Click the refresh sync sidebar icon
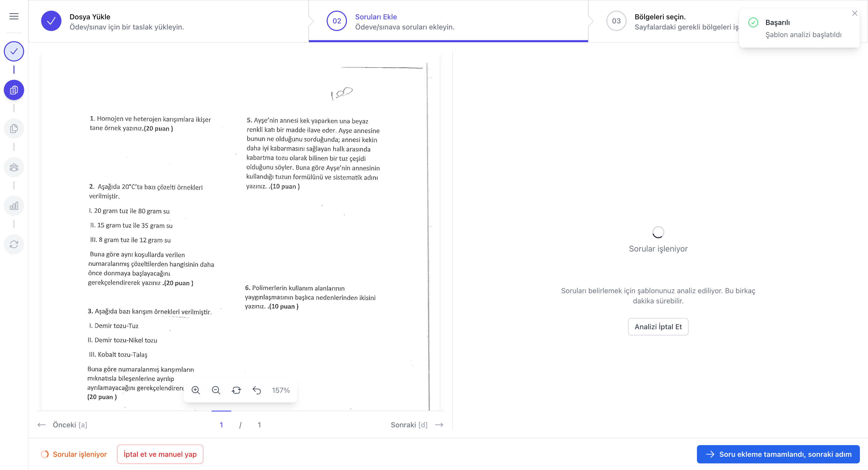868x470 pixels. point(14,244)
